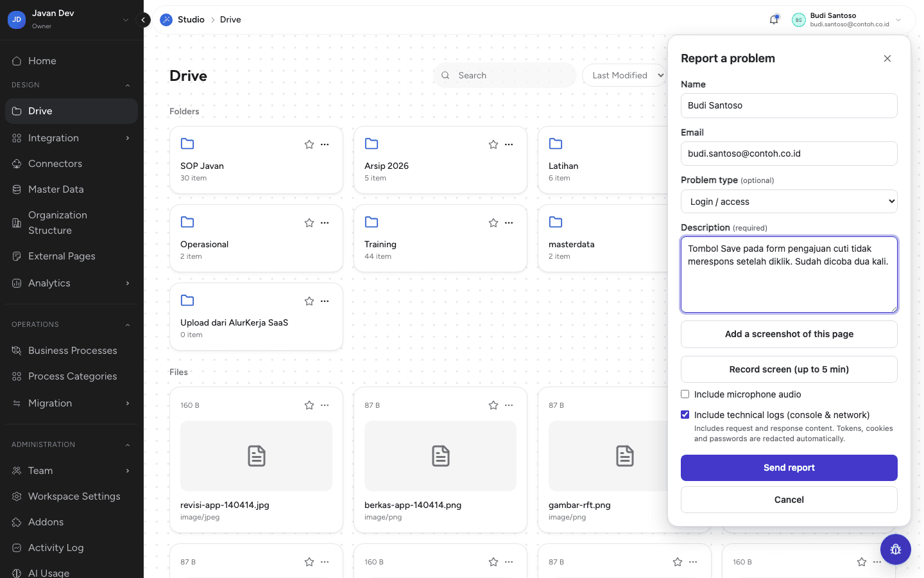This screenshot has width=924, height=578.
Task: Open more options for Operasional folder
Action: pos(325,223)
